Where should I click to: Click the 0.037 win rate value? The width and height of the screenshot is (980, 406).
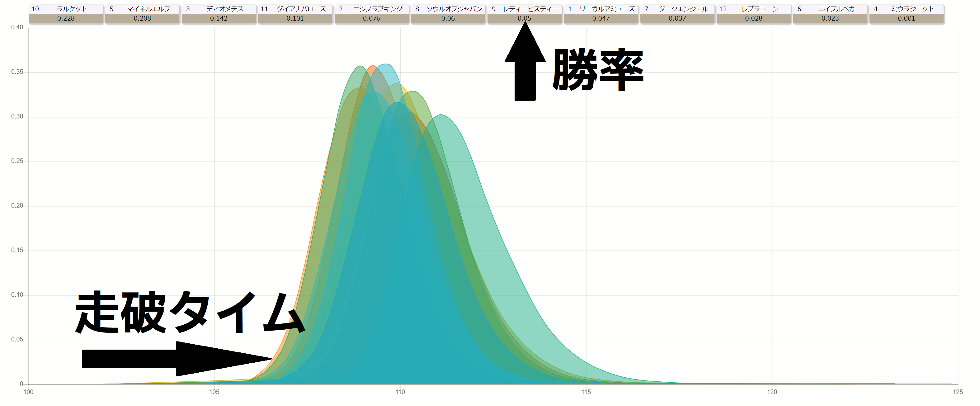(x=677, y=18)
